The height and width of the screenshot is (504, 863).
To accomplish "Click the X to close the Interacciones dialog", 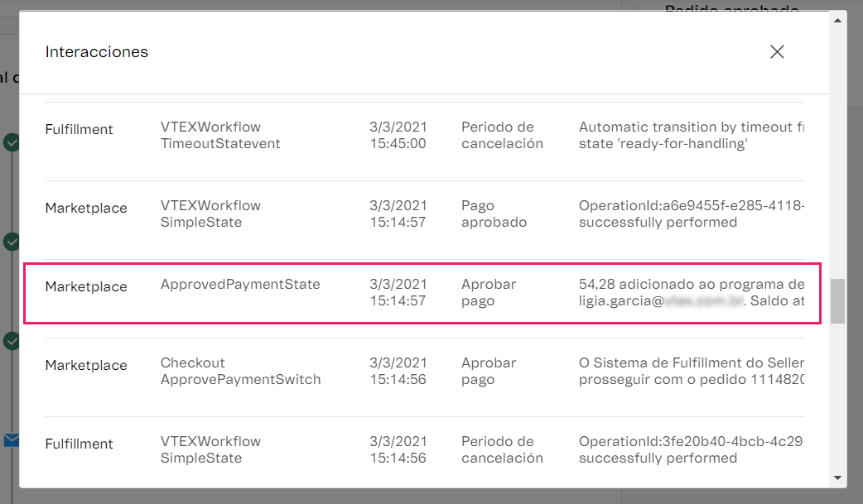I will coord(777,51).
